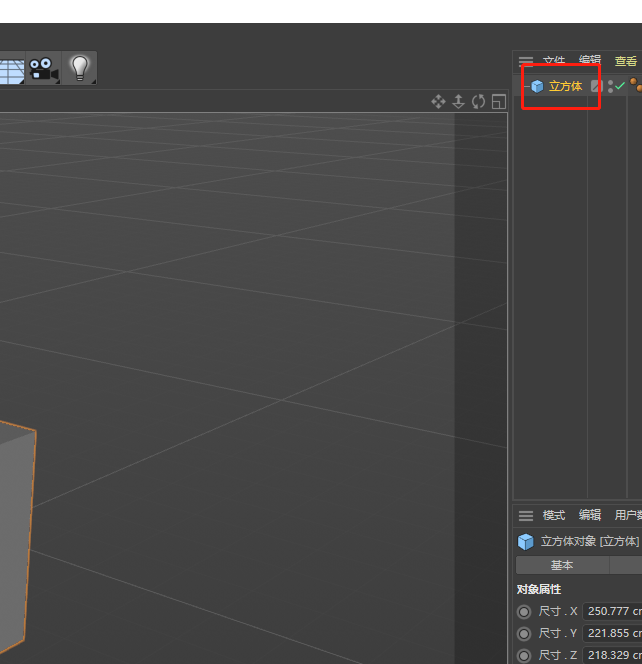This screenshot has width=642, height=664.
Task: Open the camera tool icon
Action: [x=44, y=69]
